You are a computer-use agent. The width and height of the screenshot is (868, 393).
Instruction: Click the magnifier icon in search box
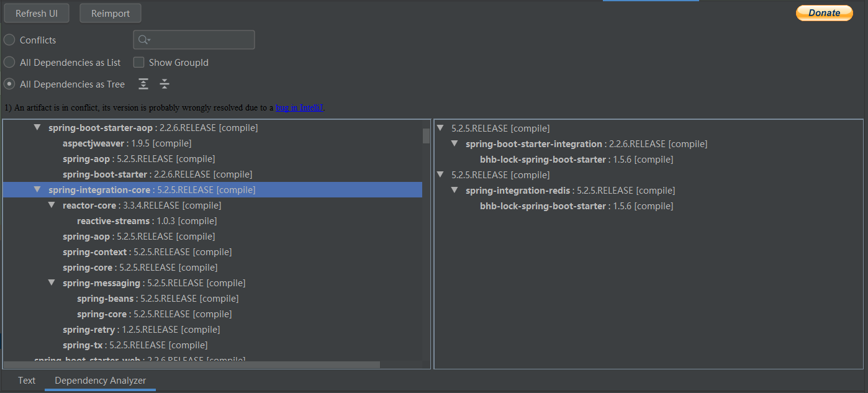point(143,40)
